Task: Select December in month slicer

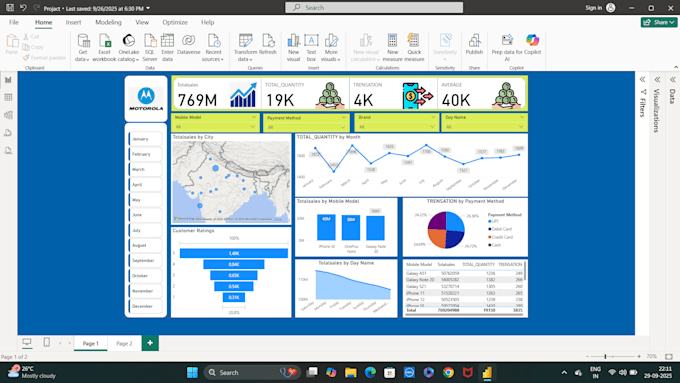Action: tap(146, 306)
